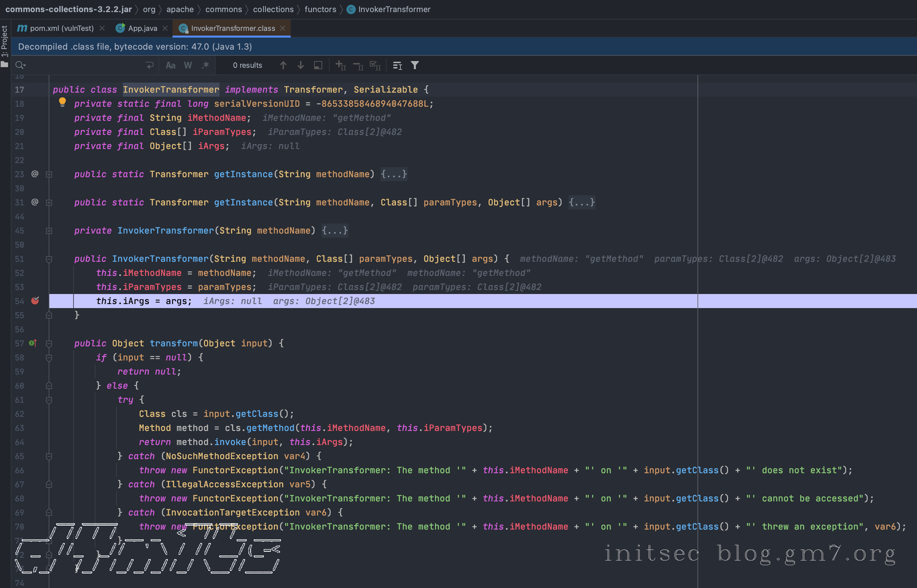Image resolution: width=917 pixels, height=588 pixels.
Task: Switch to pom.xml (vulnTest) tab
Action: [x=61, y=28]
